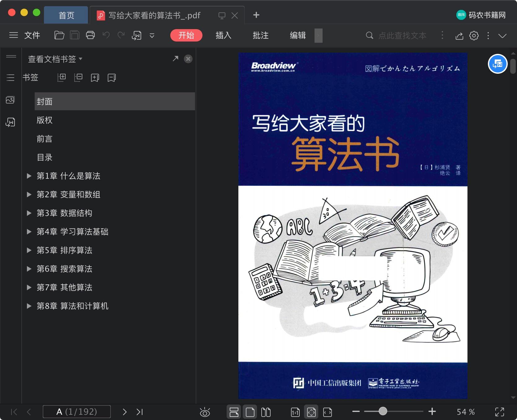
Task: Select the 目录 bookmark
Action: tap(45, 157)
